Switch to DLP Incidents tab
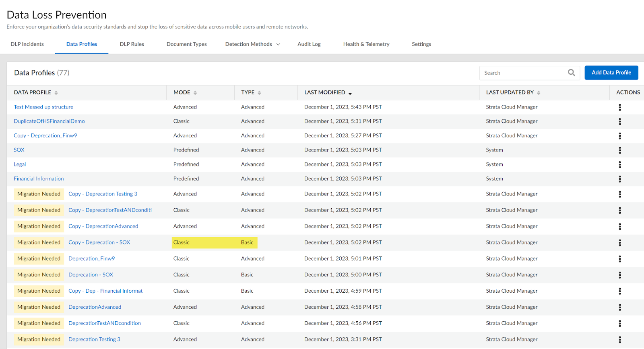 tap(27, 44)
